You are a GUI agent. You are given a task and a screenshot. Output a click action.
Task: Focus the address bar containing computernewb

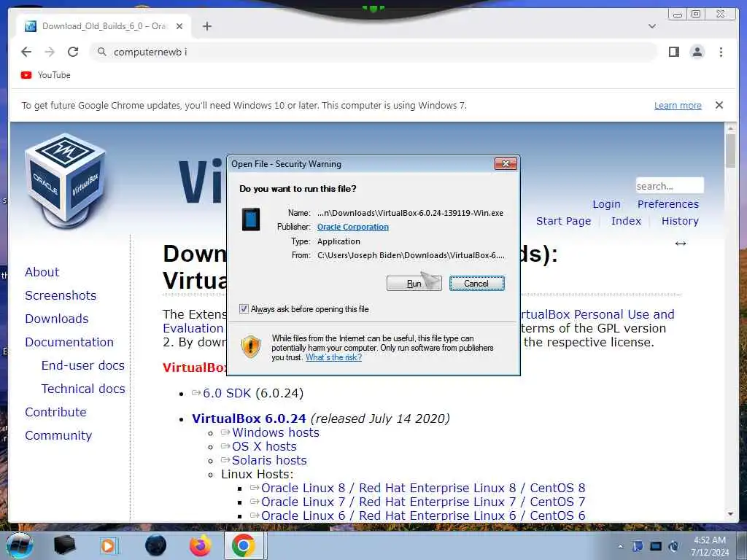coord(373,52)
